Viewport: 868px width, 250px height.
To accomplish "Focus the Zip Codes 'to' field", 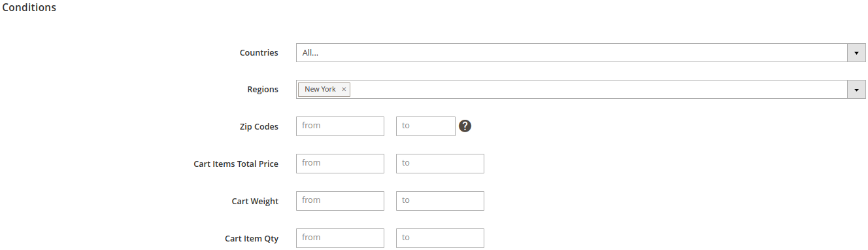I will pyautogui.click(x=426, y=126).
